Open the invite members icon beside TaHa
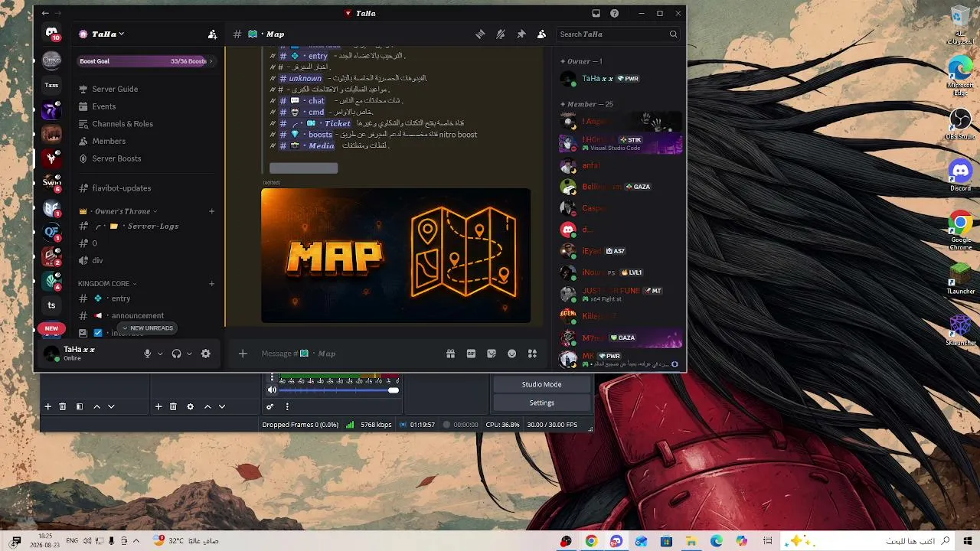980x551 pixels. point(212,34)
